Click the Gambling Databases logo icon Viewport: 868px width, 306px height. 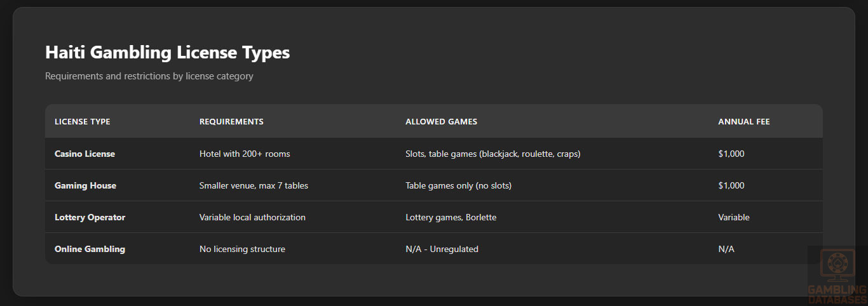pyautogui.click(x=837, y=265)
